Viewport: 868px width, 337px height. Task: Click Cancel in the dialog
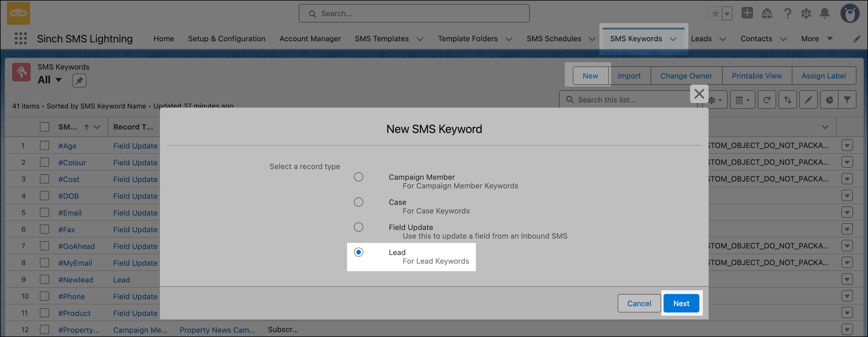coord(639,303)
